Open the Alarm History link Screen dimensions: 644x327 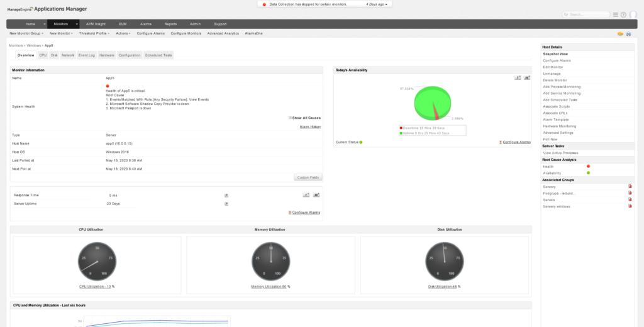310,126
